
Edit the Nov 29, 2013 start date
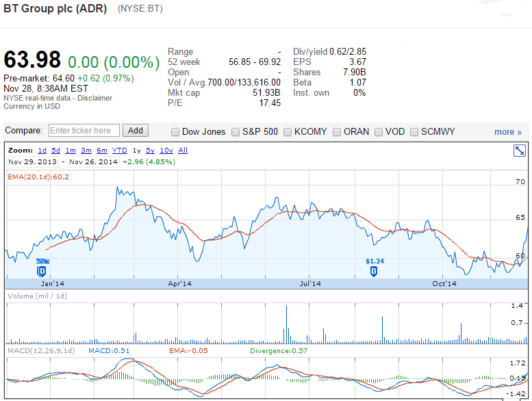click(x=33, y=161)
